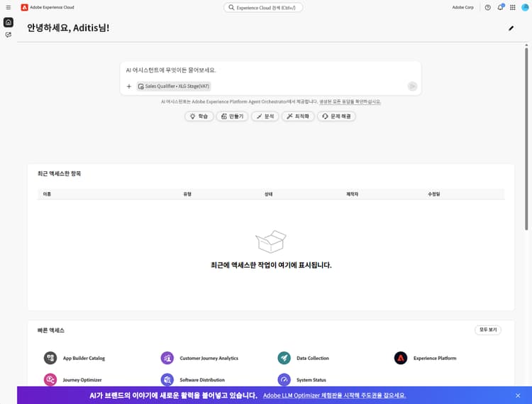Open the conversations icon below Home
532x404 pixels.
(x=8, y=35)
